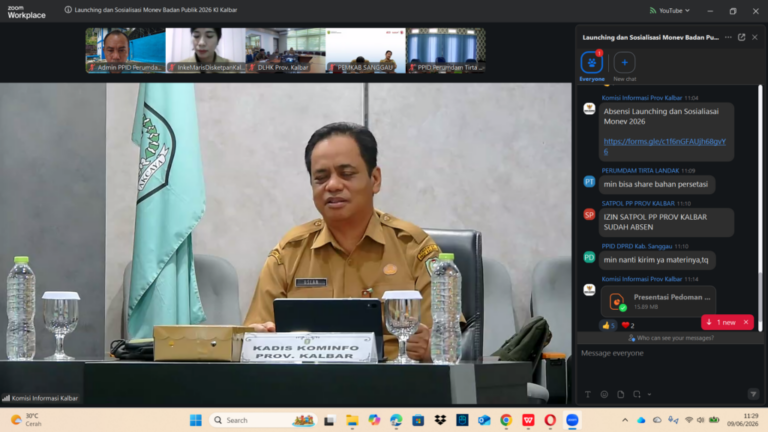Image resolution: width=768 pixels, height=432 pixels.
Task: Select PEMKAB SANGGAU participant video
Action: click(x=365, y=50)
